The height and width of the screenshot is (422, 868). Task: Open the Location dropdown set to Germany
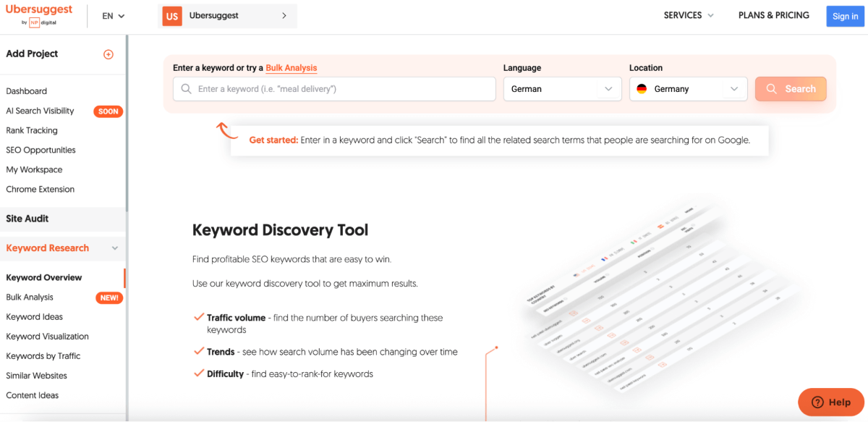point(689,89)
